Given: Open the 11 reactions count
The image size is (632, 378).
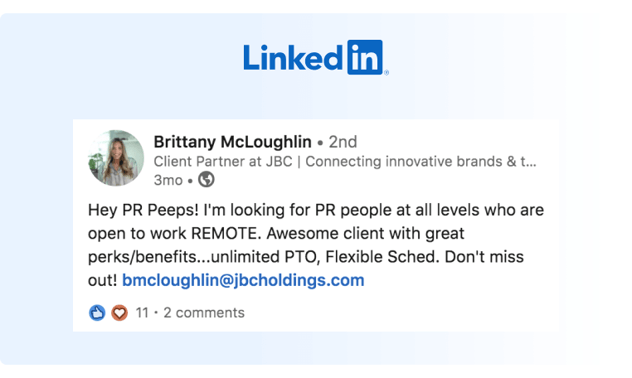Looking at the screenshot, I should point(142,313).
